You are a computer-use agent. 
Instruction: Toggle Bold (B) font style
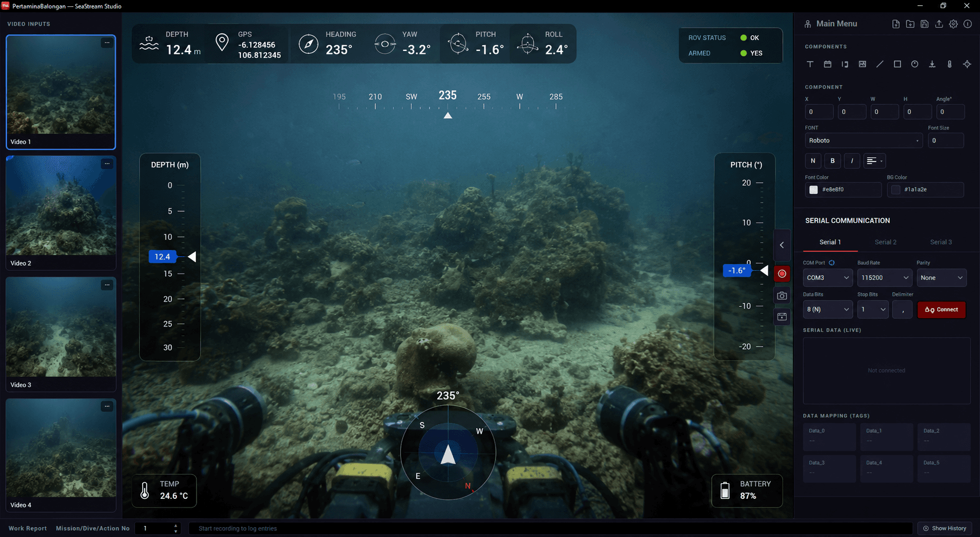[x=833, y=161]
